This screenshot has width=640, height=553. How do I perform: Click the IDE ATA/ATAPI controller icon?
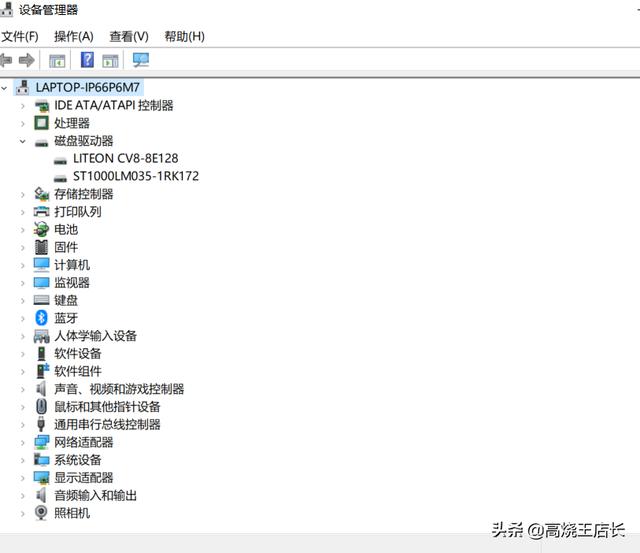tap(42, 106)
